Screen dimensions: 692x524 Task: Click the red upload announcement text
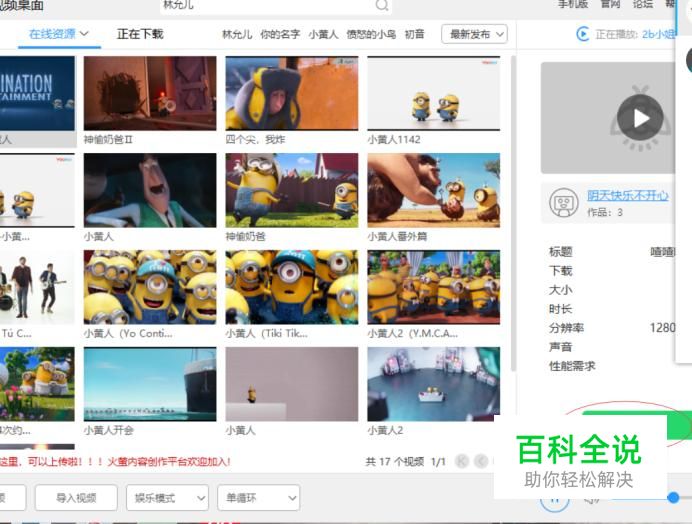(x=115, y=462)
